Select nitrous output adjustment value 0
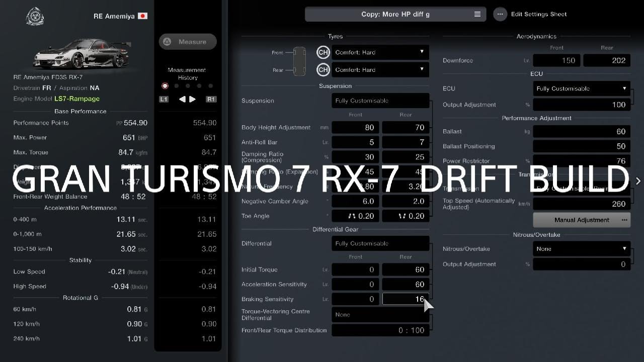This screenshot has width=644, height=362. click(x=582, y=264)
